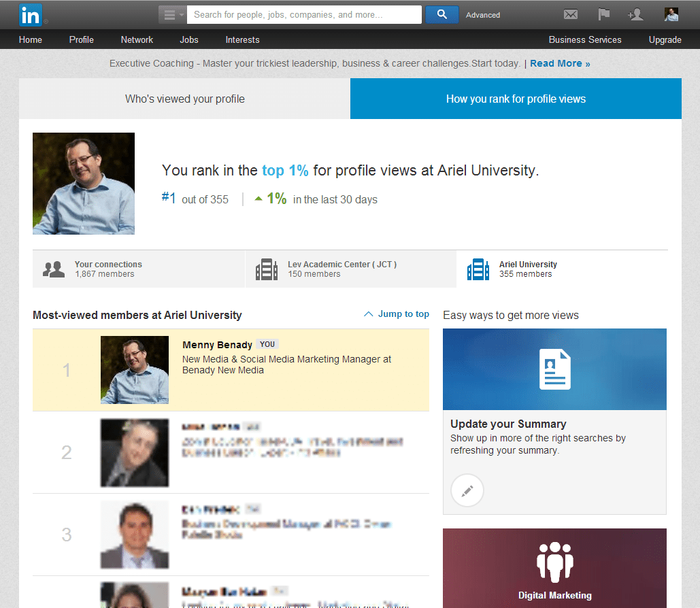Click the two-people connections icon
Screen dimensions: 700x608
click(x=54, y=269)
